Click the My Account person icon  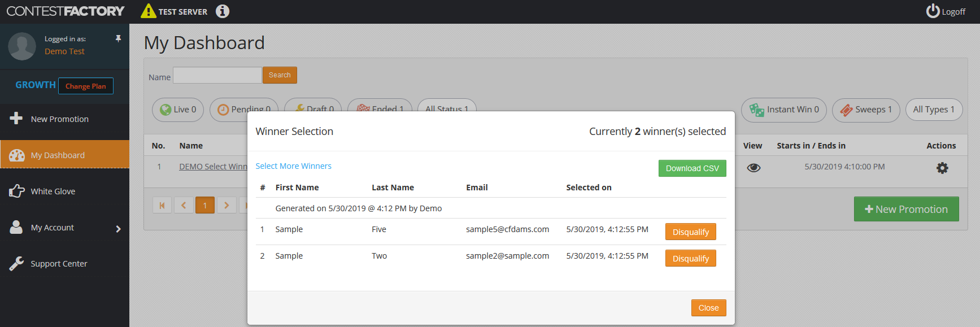pos(16,227)
